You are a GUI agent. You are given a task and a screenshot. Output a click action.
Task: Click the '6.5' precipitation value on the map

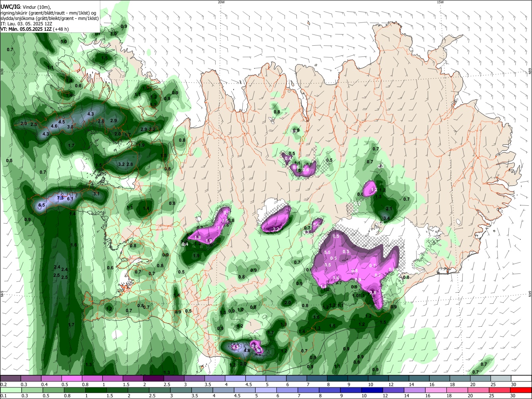click(42, 205)
